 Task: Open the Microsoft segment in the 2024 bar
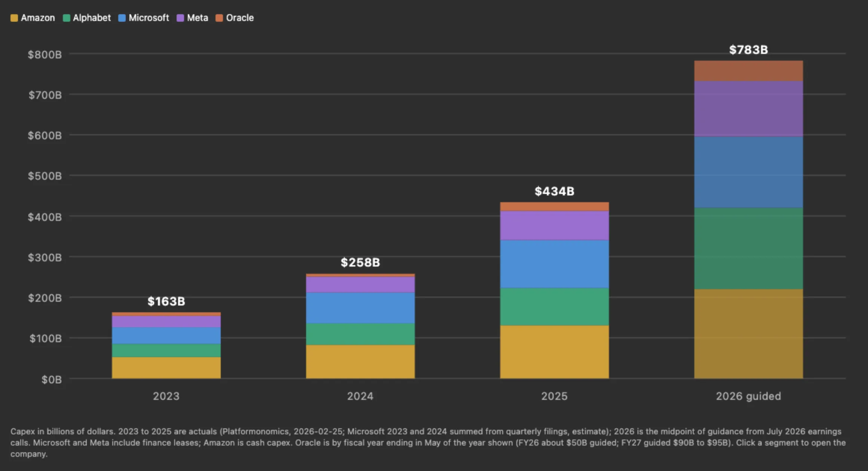[x=360, y=308]
